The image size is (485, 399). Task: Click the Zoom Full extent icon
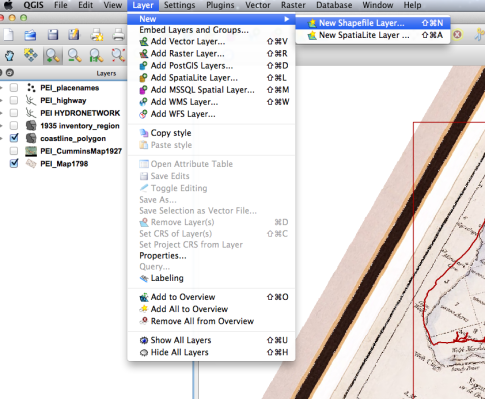pos(118,55)
